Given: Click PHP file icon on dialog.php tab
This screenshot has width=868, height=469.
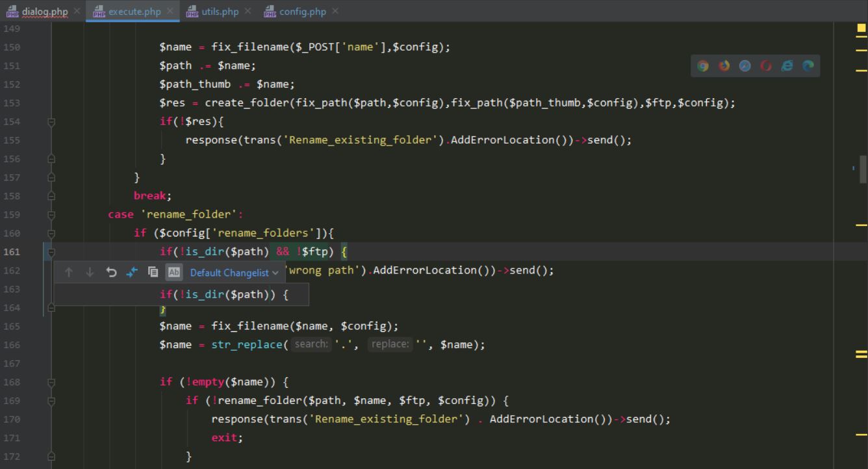Looking at the screenshot, I should 12,12.
